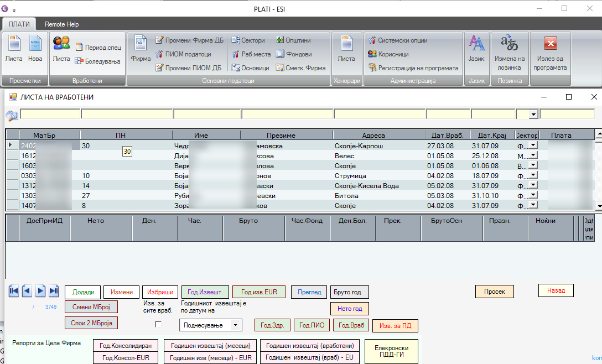Expand the Поднесување dropdown
Viewport: 602px width, 364px height.
(236, 325)
